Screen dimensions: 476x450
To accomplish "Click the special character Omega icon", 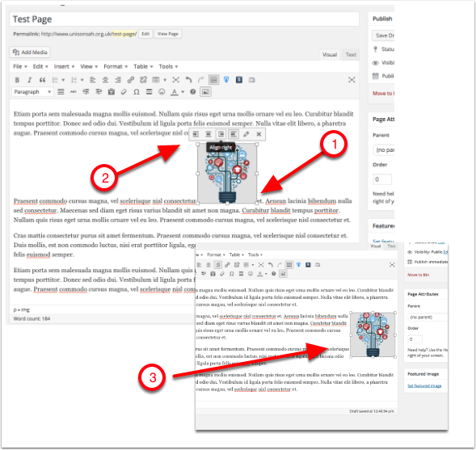I will (x=137, y=92).
